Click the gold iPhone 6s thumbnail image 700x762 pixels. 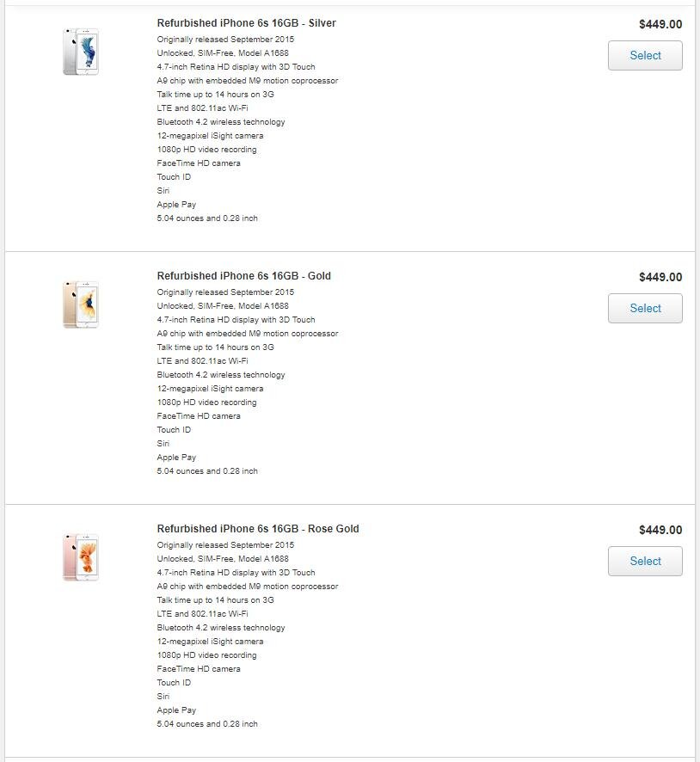(x=80, y=304)
